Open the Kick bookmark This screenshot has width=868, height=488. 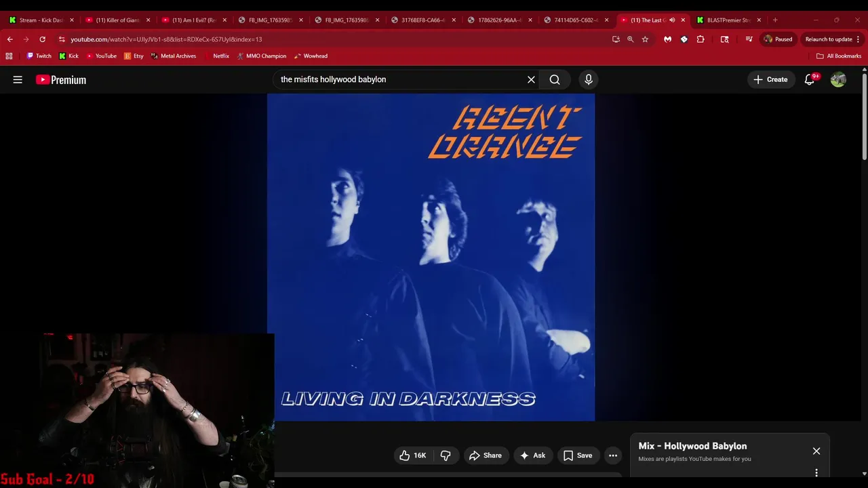[68, 56]
